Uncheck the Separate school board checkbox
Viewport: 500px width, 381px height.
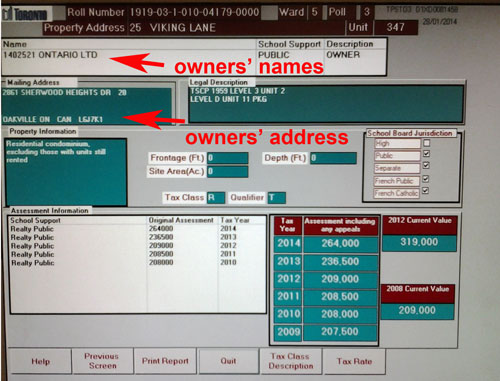426,165
